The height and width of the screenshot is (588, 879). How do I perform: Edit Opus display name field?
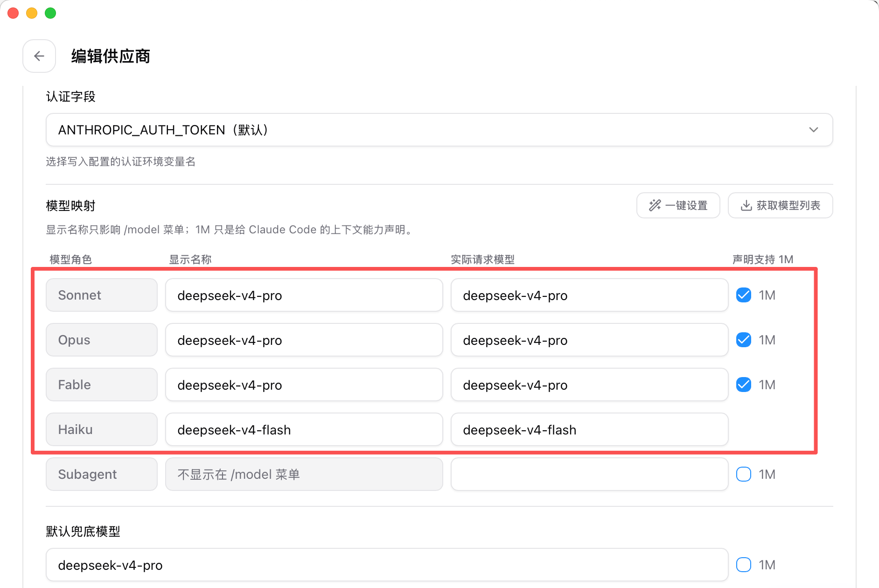(x=304, y=340)
